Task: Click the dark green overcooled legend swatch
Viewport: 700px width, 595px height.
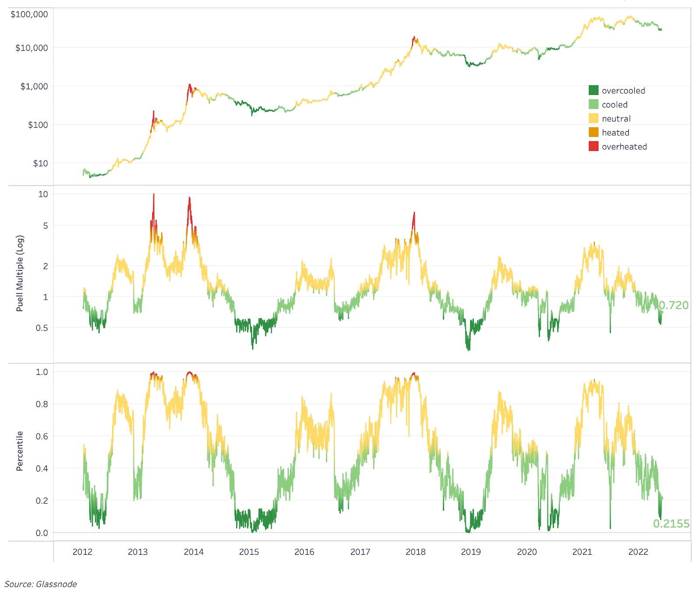Action: click(x=593, y=91)
